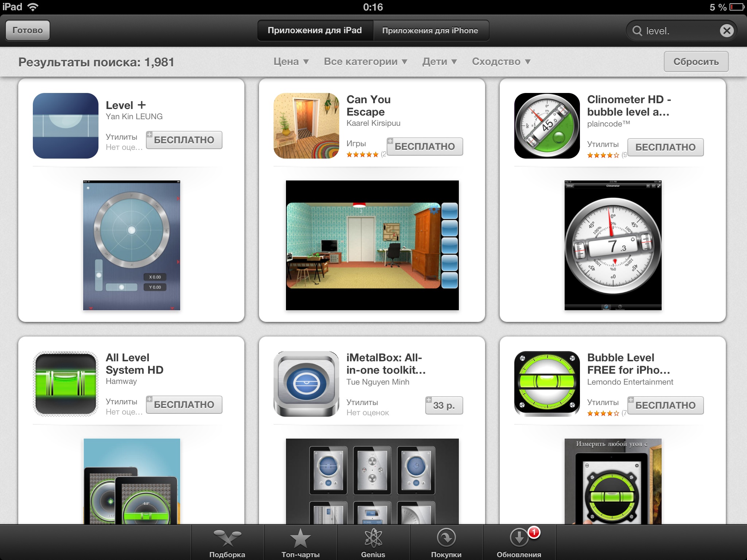Open the iMetalBox toolkit app icon

306,384
